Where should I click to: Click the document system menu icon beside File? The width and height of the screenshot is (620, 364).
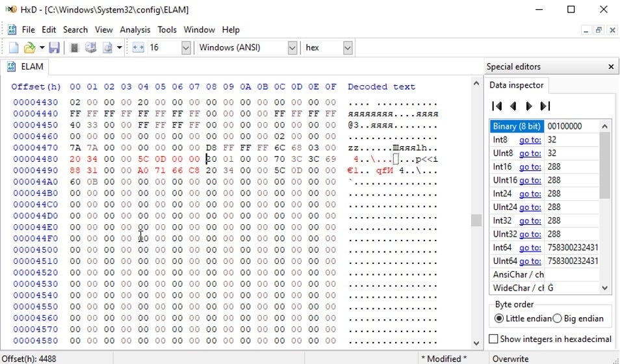click(12, 30)
